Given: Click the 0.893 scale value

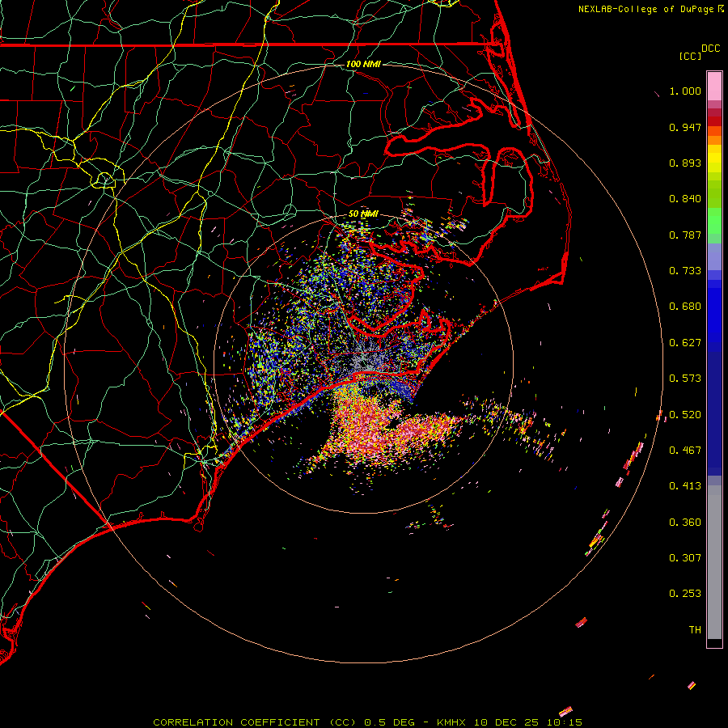Looking at the screenshot, I should coord(685,163).
